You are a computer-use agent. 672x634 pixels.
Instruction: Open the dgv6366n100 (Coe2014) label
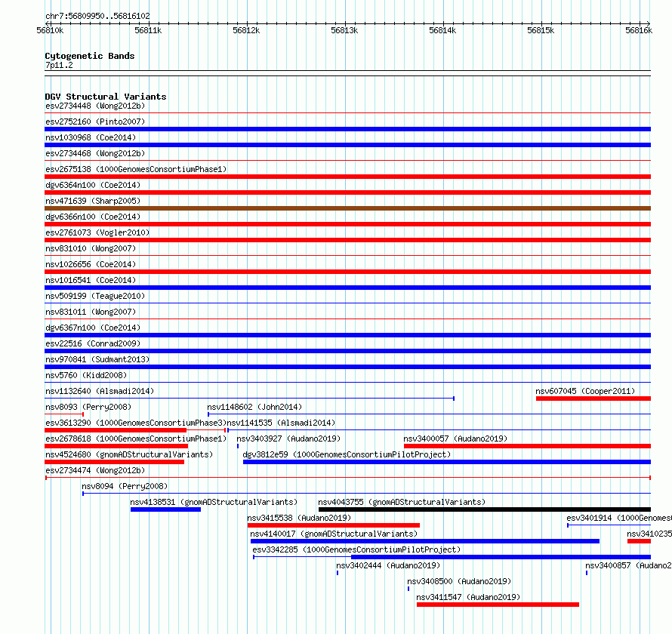(x=93, y=217)
